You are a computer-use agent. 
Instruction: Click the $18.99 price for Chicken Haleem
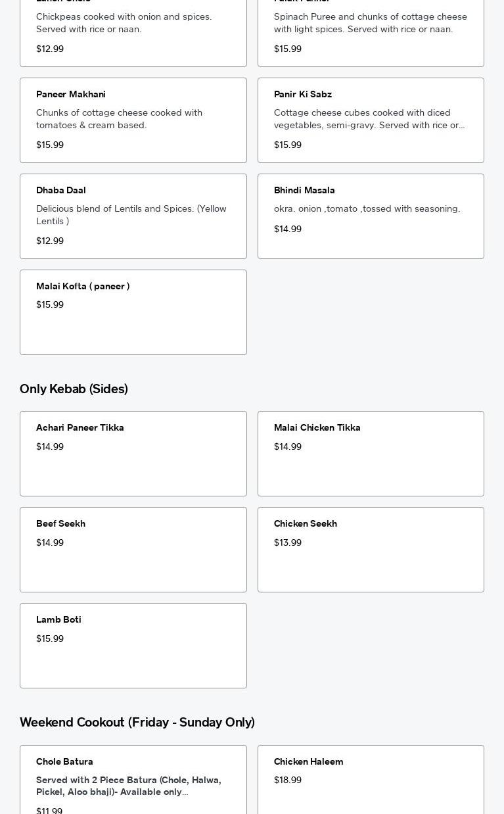pyautogui.click(x=288, y=780)
